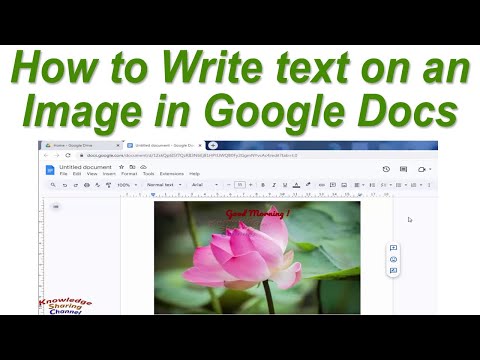Open the Arial font dropdown
Screen dimensions: 480x360
pos(205,185)
